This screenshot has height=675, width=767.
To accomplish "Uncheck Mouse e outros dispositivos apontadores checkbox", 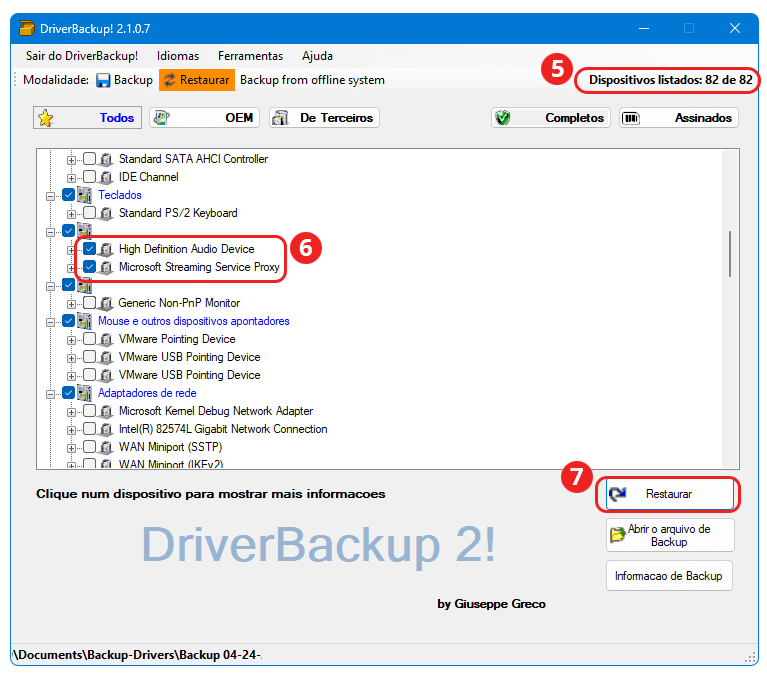I will pyautogui.click(x=68, y=321).
